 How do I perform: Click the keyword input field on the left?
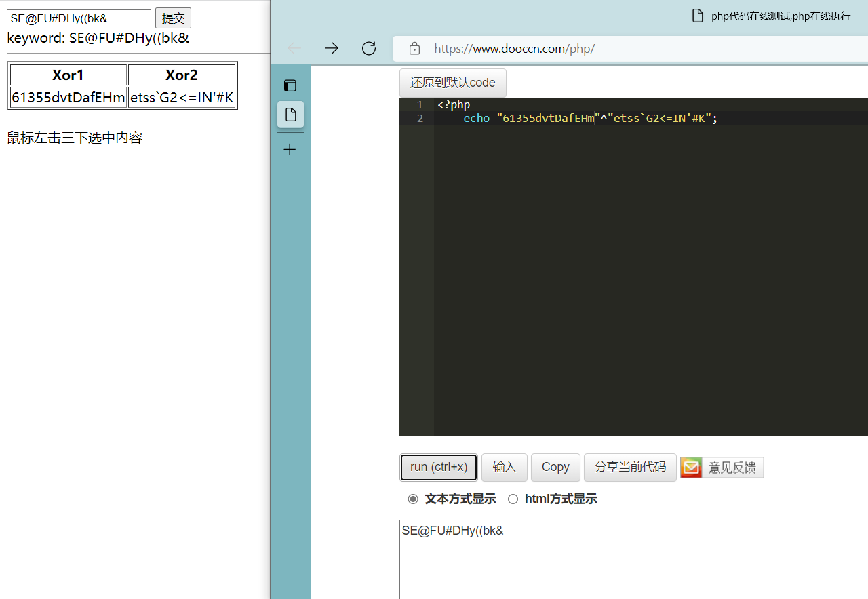(x=79, y=18)
